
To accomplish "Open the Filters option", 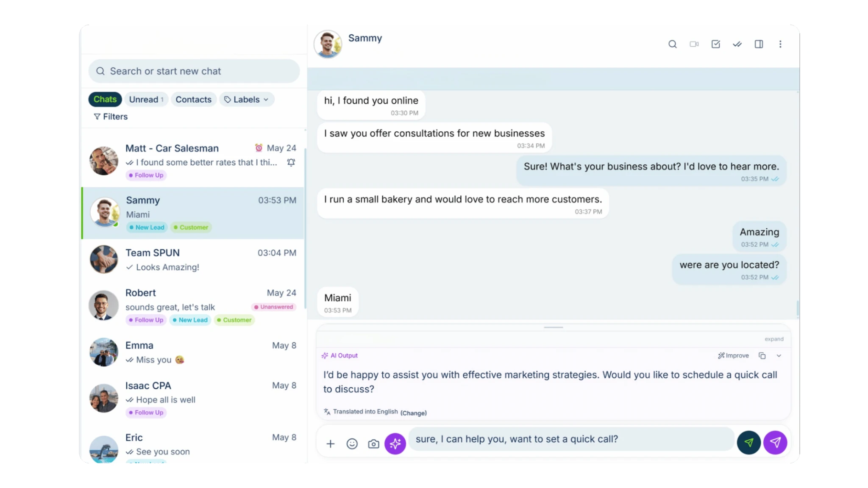I will pos(111,116).
